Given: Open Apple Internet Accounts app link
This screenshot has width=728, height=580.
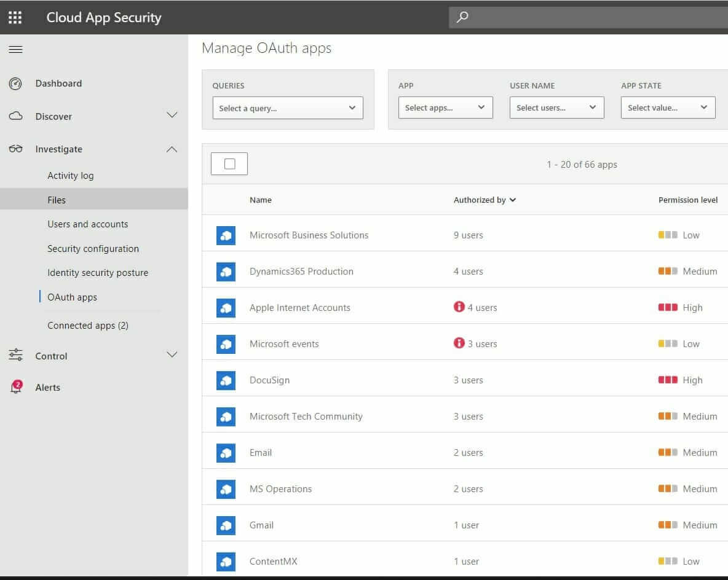Looking at the screenshot, I should (x=300, y=308).
